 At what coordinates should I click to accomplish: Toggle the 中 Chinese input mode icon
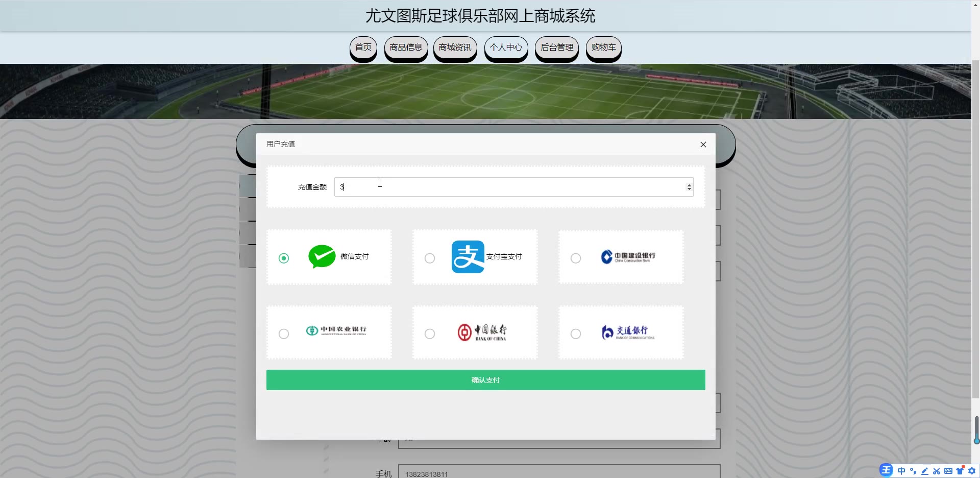coord(901,471)
